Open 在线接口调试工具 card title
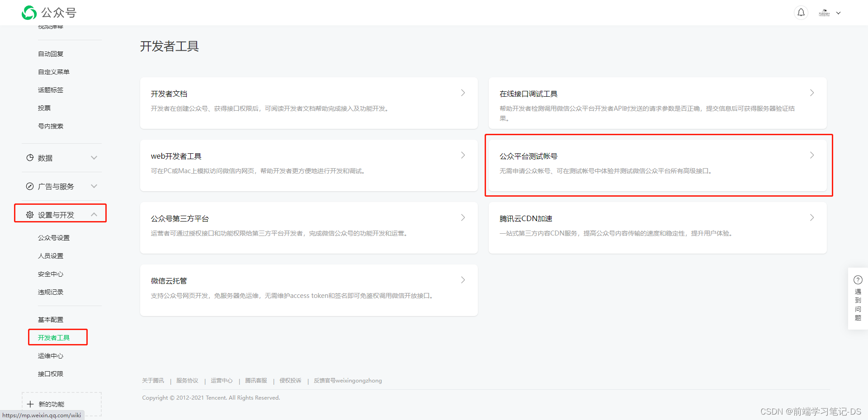 pyautogui.click(x=528, y=94)
